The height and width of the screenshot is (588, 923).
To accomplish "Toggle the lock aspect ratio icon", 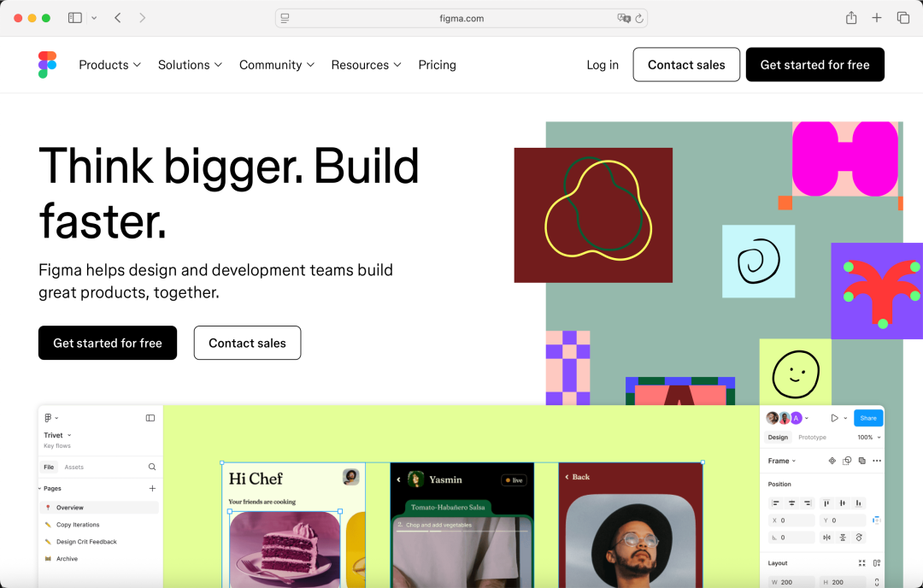I will (x=877, y=582).
